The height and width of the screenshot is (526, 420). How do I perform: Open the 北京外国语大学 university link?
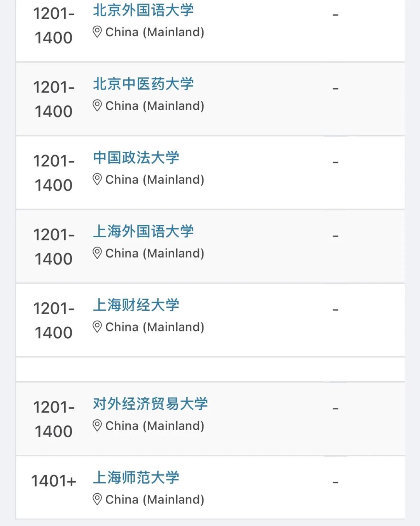pos(143,10)
